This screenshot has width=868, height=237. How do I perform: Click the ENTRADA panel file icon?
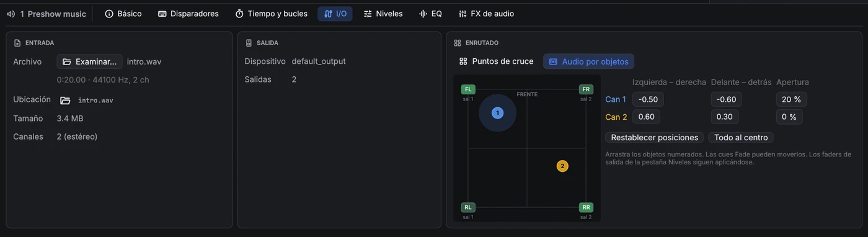[x=17, y=43]
